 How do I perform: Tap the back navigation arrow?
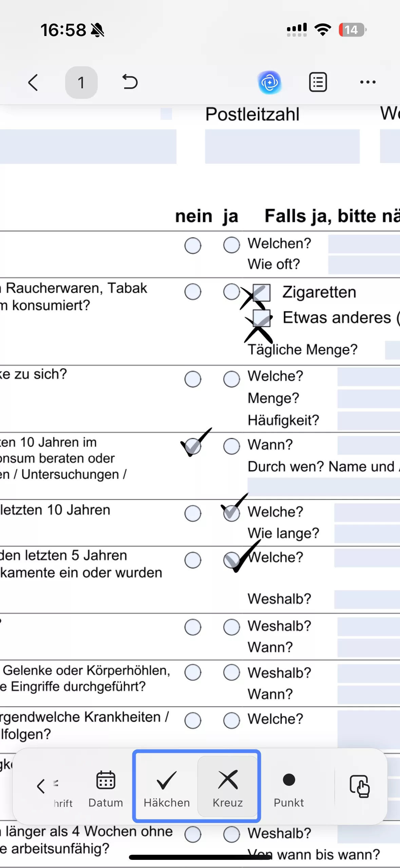coord(33,82)
